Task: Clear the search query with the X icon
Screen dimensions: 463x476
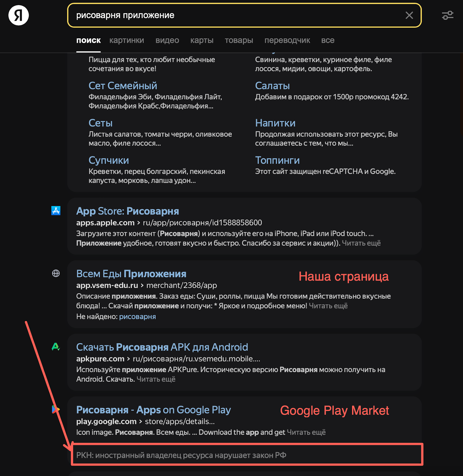Action: point(409,15)
